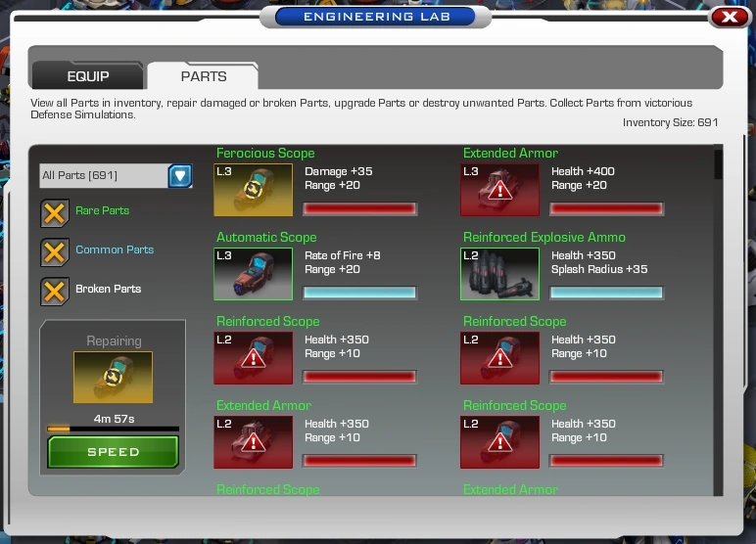Select the L.3 Extended Armor part icon
Screen dimensions: 756x544
pos(500,190)
